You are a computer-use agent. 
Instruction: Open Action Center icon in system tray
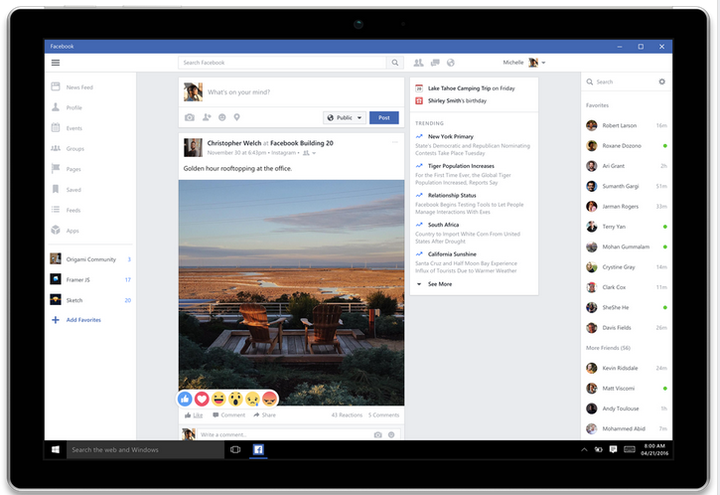click(613, 450)
